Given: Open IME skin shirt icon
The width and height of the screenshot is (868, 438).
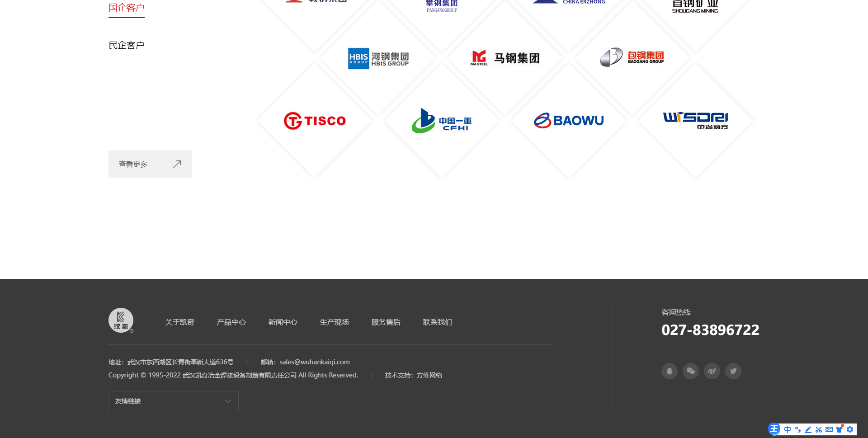Looking at the screenshot, I should [840, 429].
